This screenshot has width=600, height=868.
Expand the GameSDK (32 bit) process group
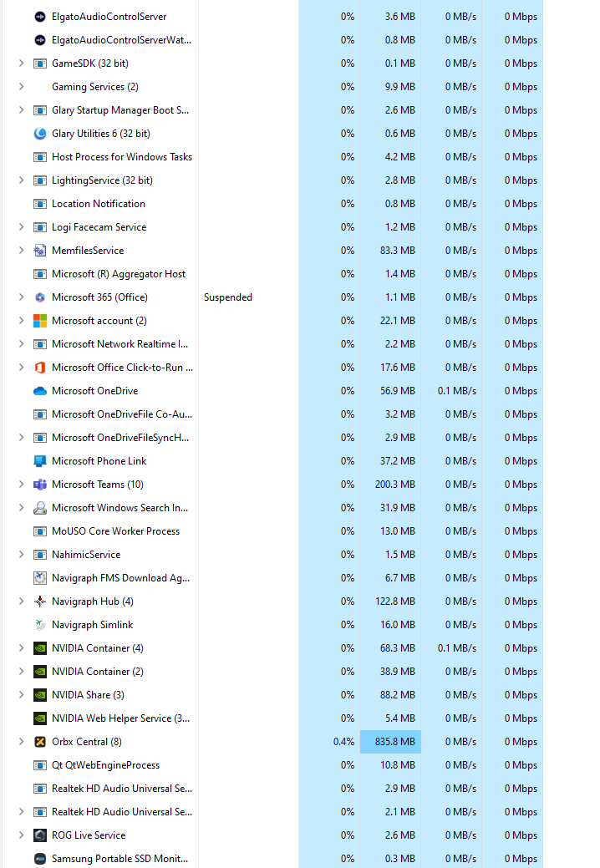click(x=21, y=63)
